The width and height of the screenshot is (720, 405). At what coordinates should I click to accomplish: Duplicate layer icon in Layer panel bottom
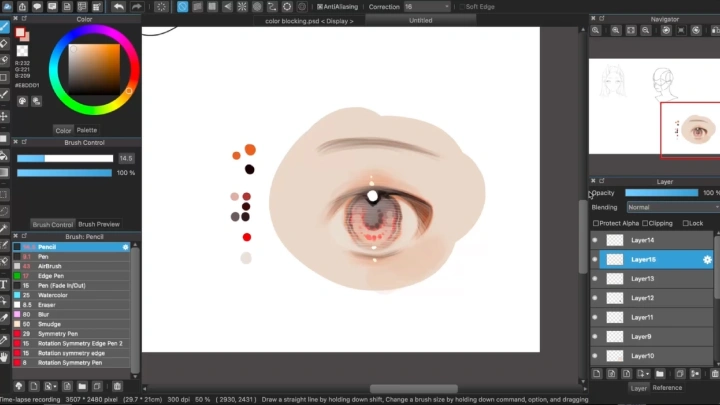(680, 374)
